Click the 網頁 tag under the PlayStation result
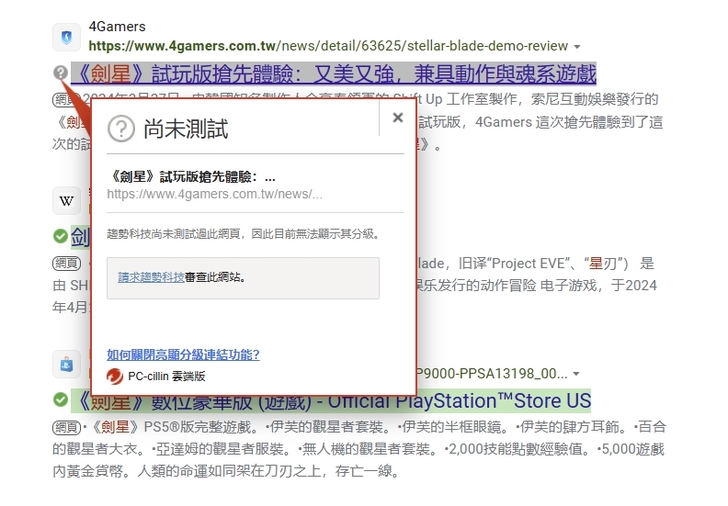This screenshot has width=728, height=506. coord(66,427)
